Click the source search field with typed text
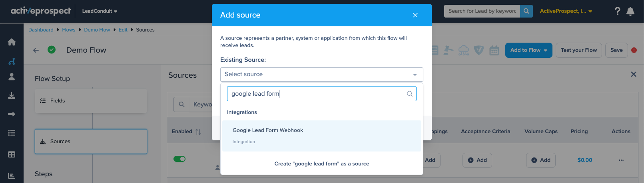Screen dimensions: 644x183 pyautogui.click(x=316, y=94)
